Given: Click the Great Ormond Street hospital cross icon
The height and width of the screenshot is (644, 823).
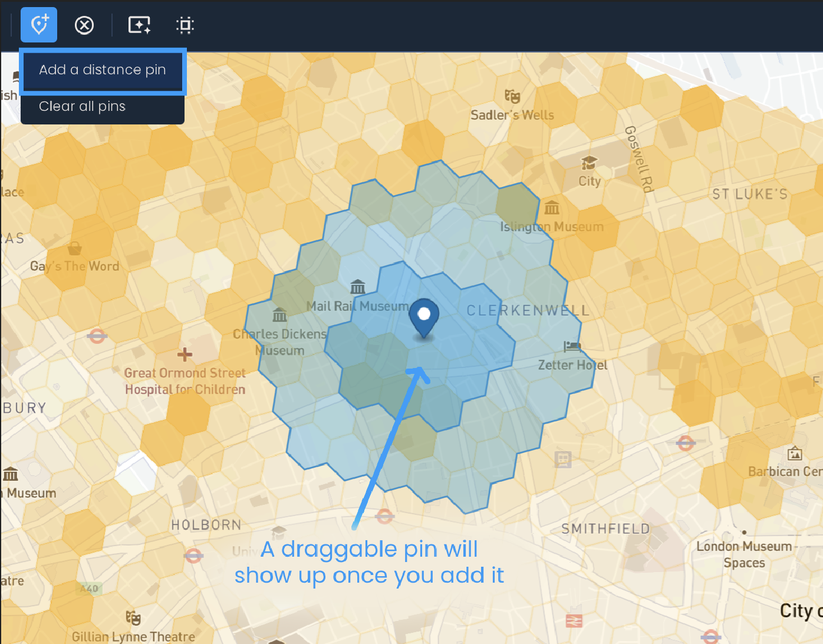Looking at the screenshot, I should click(185, 354).
